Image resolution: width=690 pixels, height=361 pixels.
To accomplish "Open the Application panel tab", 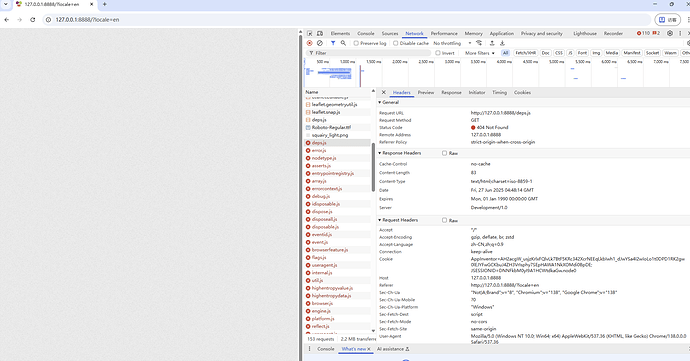I will [502, 33].
